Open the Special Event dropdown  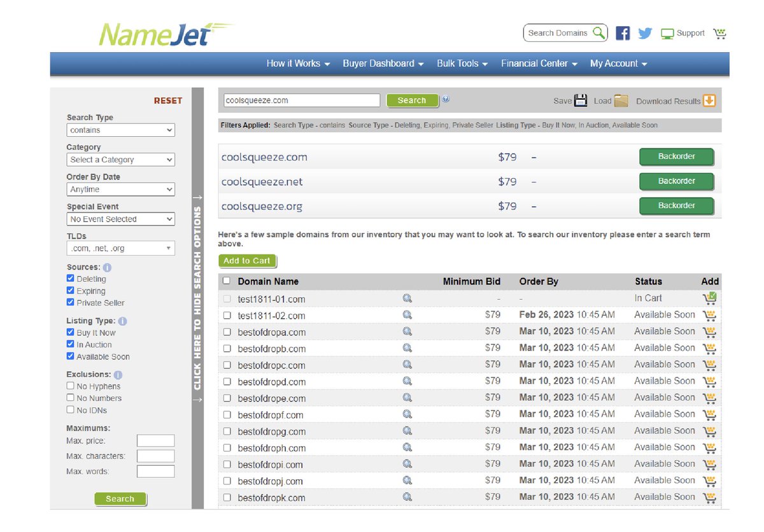coord(120,219)
